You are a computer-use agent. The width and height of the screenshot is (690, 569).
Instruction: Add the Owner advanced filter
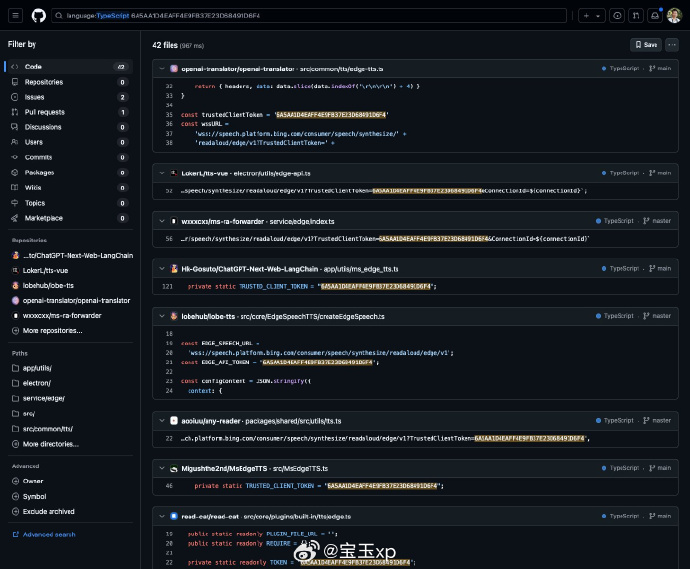pos(27,481)
